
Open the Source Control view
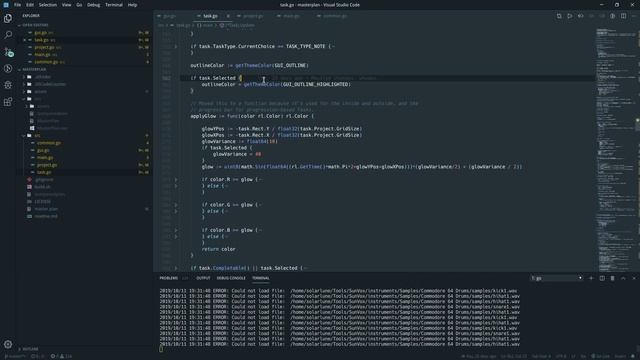(x=8, y=52)
